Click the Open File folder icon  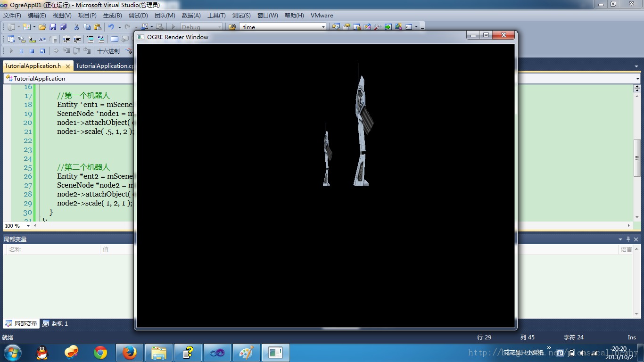(x=42, y=27)
